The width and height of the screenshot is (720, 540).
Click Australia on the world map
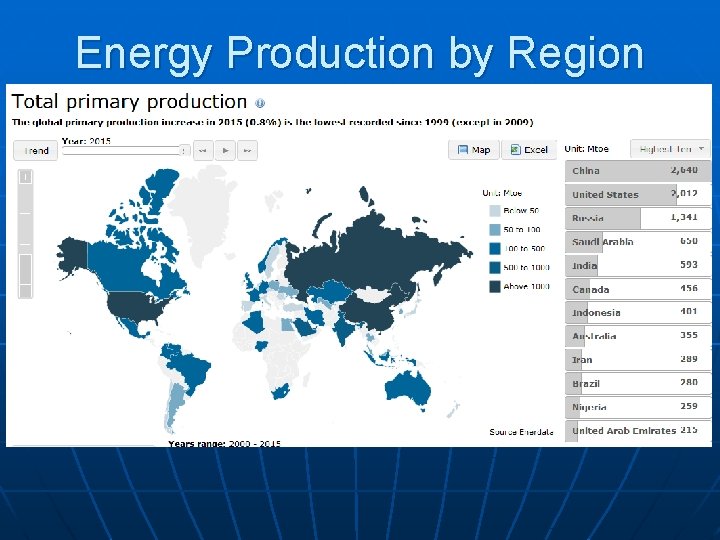pyautogui.click(x=406, y=388)
